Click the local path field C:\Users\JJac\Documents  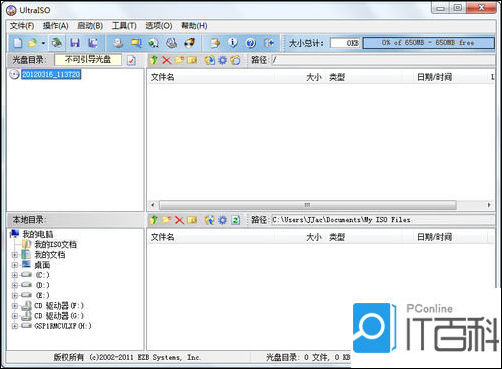pyautogui.click(x=382, y=220)
